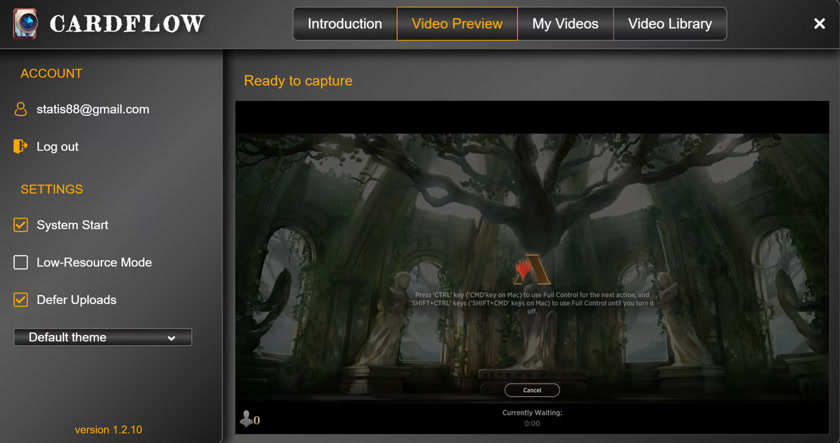Go to the Video Library tab
Image resolution: width=840 pixels, height=443 pixels.
670,24
